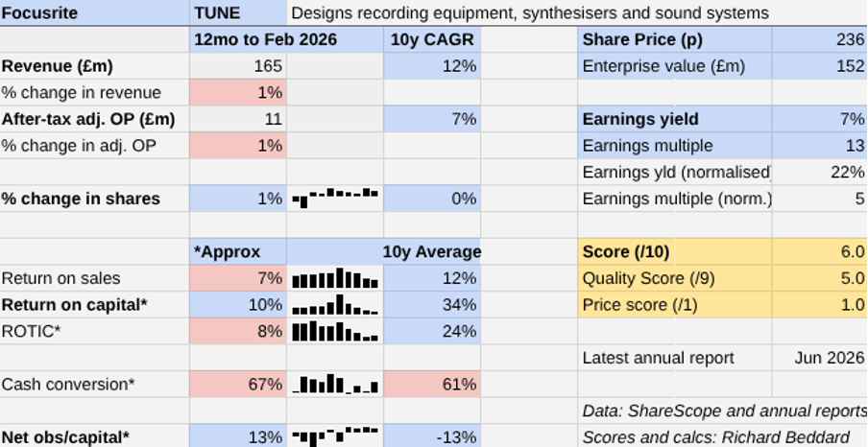Select the 'Return on capital*' label
The height and width of the screenshot is (447, 868).
(x=95, y=305)
